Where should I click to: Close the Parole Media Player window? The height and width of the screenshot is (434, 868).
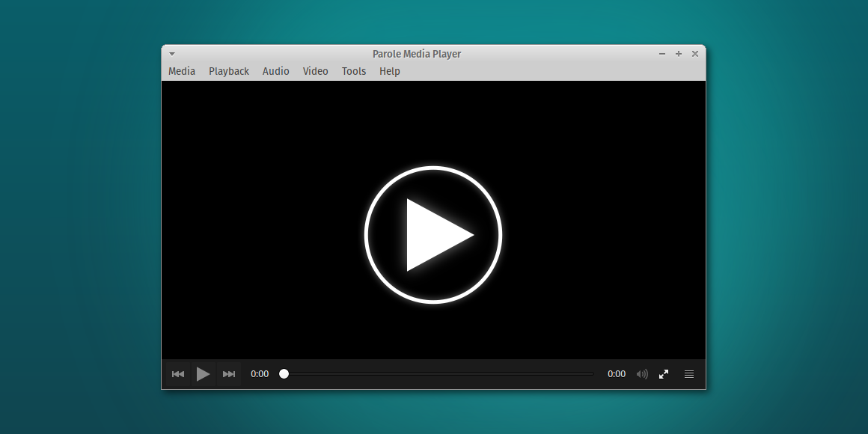coord(695,54)
